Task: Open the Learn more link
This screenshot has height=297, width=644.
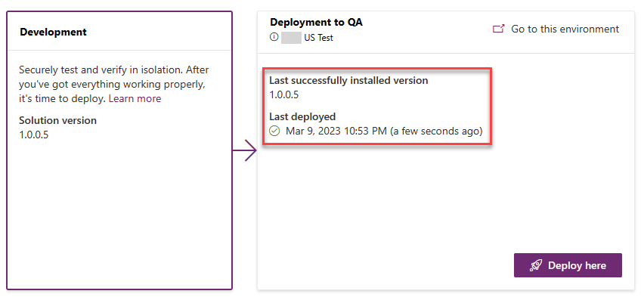Action: tap(135, 98)
